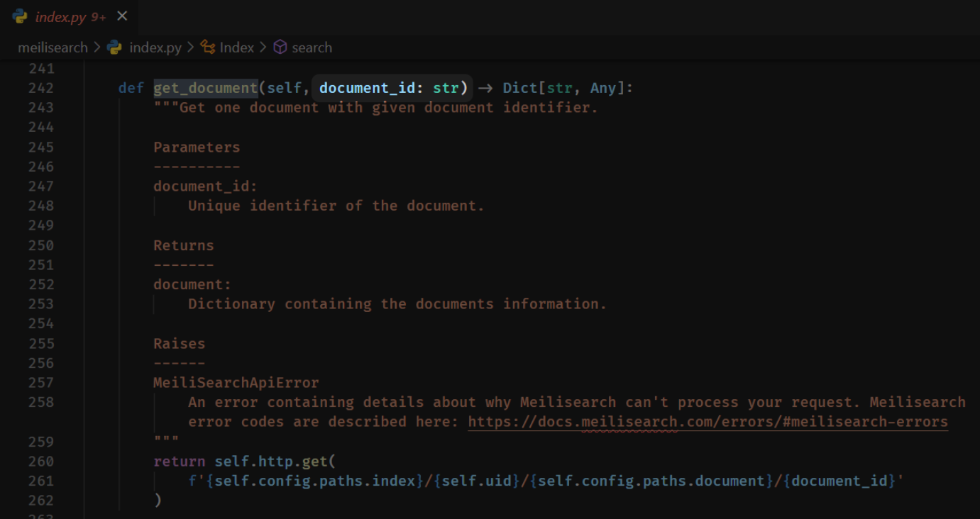Image resolution: width=980 pixels, height=519 pixels.
Task: Open the docs.meilisearch.com errors link
Action: click(x=708, y=422)
